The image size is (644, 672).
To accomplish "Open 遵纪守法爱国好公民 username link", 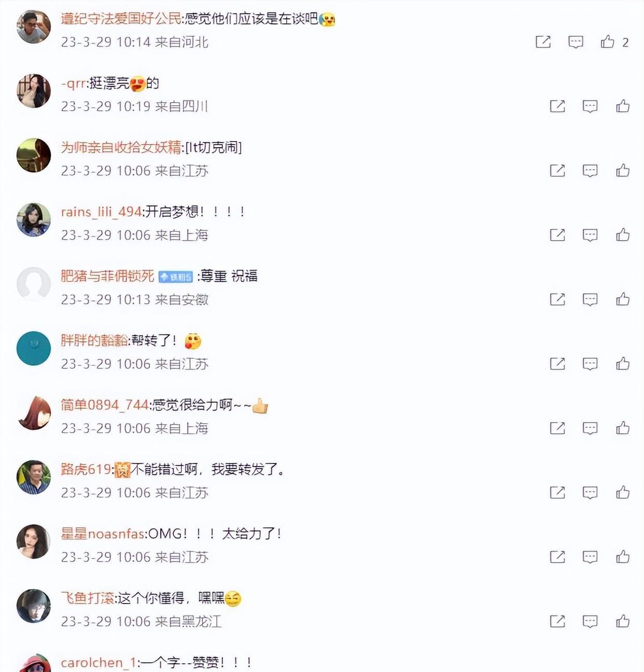I will pos(121,19).
